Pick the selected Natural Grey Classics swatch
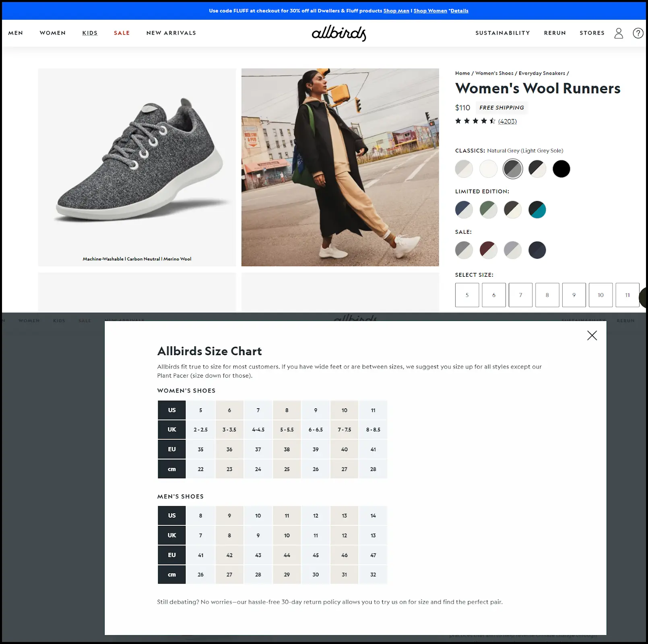The height and width of the screenshot is (644, 648). point(513,169)
